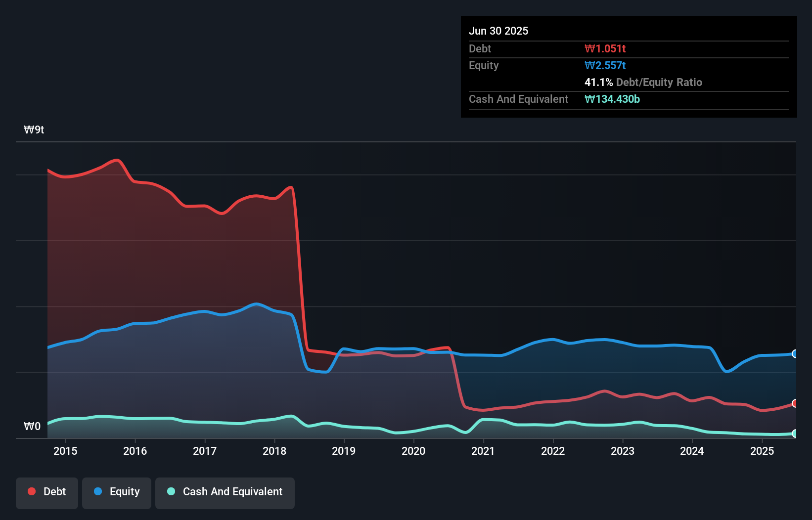Click the chart peak around 2016
This screenshot has width=812, height=520.
point(116,161)
